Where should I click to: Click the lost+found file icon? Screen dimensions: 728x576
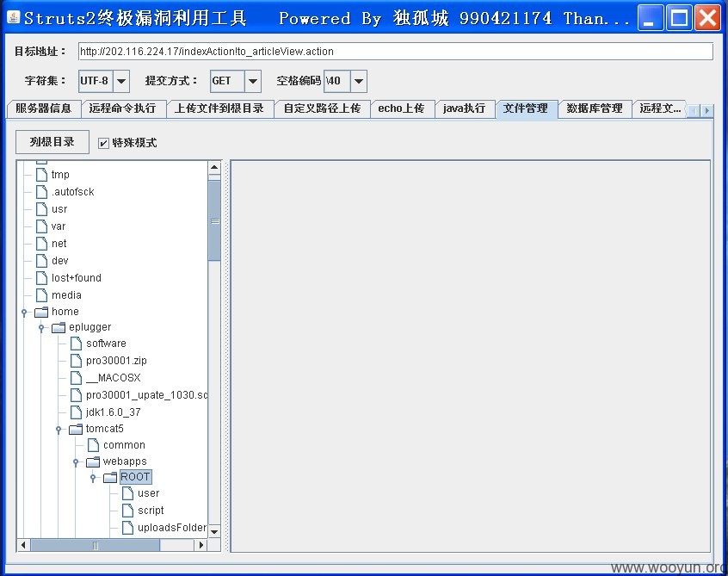(42, 278)
